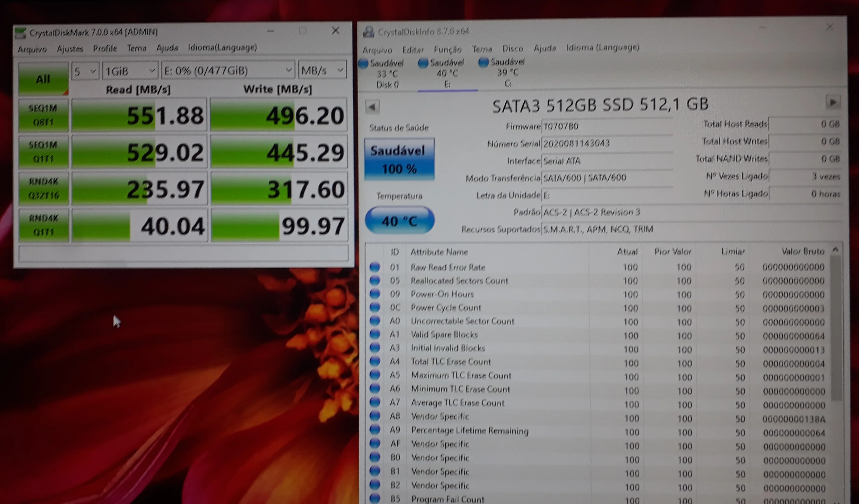Image resolution: width=859 pixels, height=504 pixels.
Task: Click the Raw Read Error Rate status dot
Action: point(375,267)
